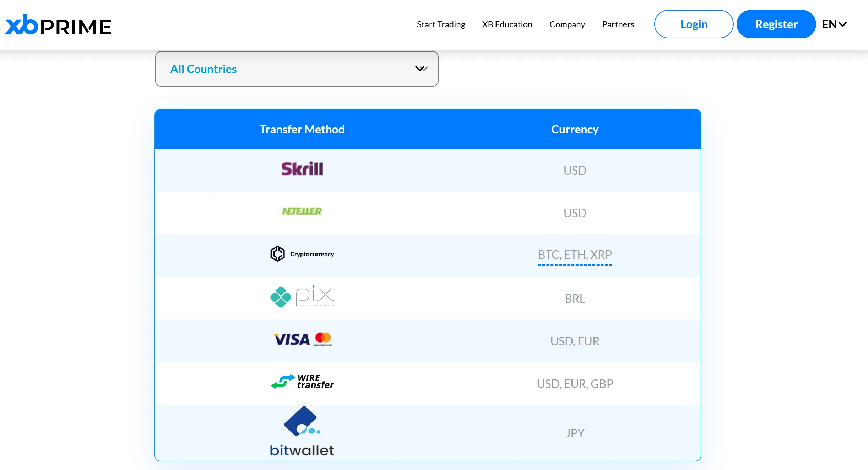Click the Register button
Image resolution: width=868 pixels, height=470 pixels.
776,24
